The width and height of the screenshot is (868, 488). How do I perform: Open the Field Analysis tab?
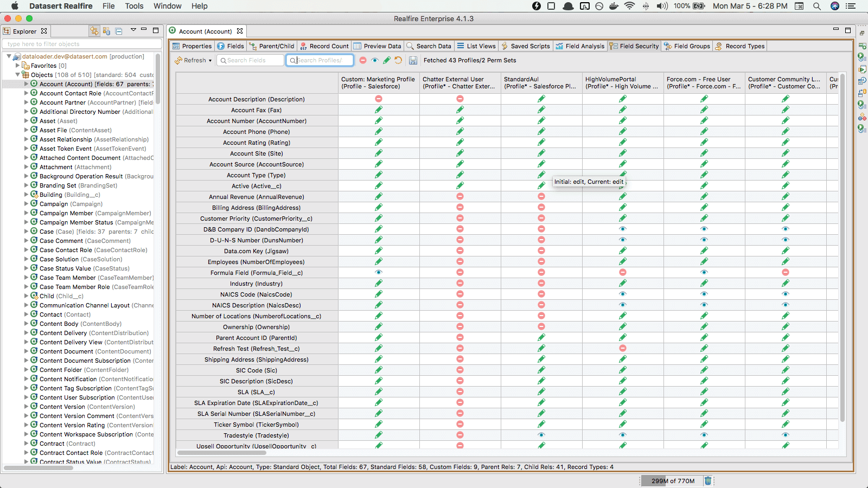579,46
